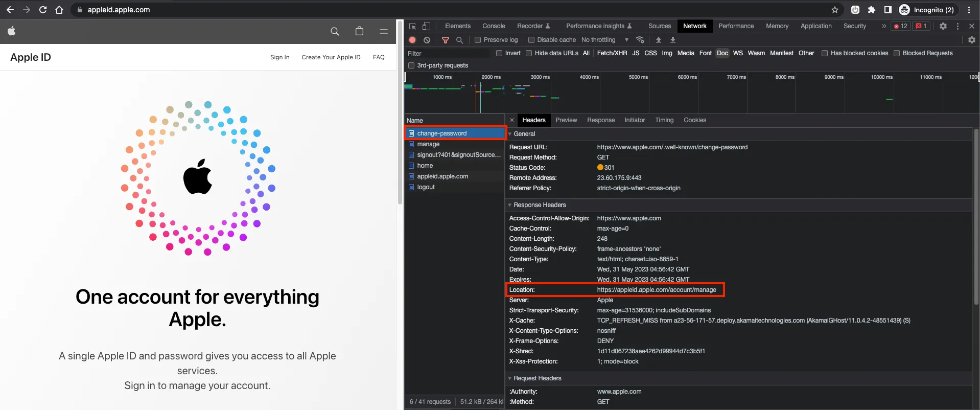The height and width of the screenshot is (410, 980).
Task: Click the shopping bag icon on Apple site
Action: 359,31
